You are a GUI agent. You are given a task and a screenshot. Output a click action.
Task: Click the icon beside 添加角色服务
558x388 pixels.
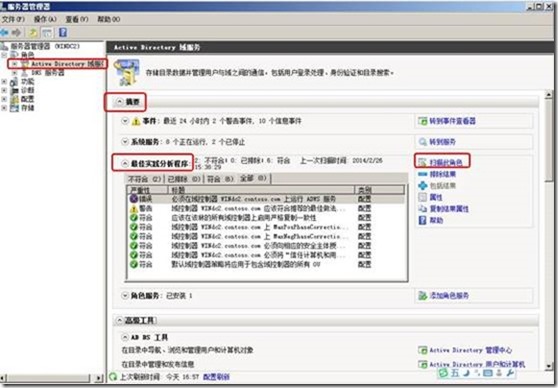(422, 295)
